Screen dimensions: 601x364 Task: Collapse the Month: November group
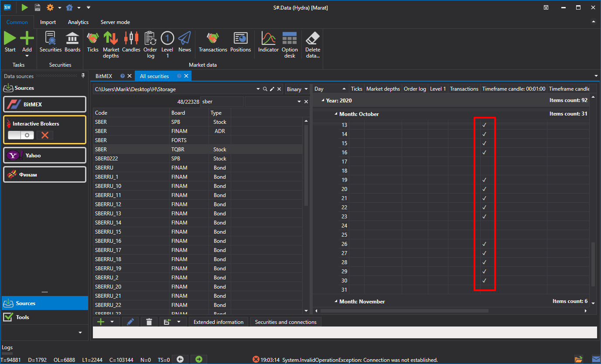[x=336, y=302]
